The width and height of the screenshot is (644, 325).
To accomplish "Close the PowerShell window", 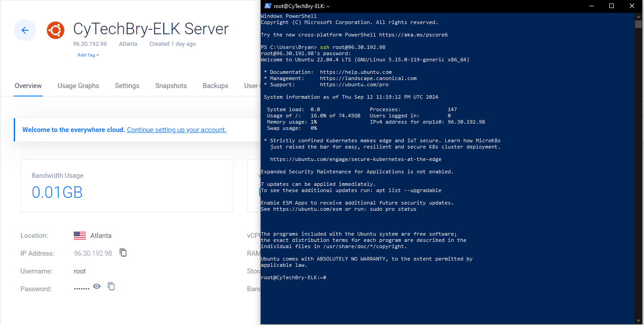I will (632, 6).
